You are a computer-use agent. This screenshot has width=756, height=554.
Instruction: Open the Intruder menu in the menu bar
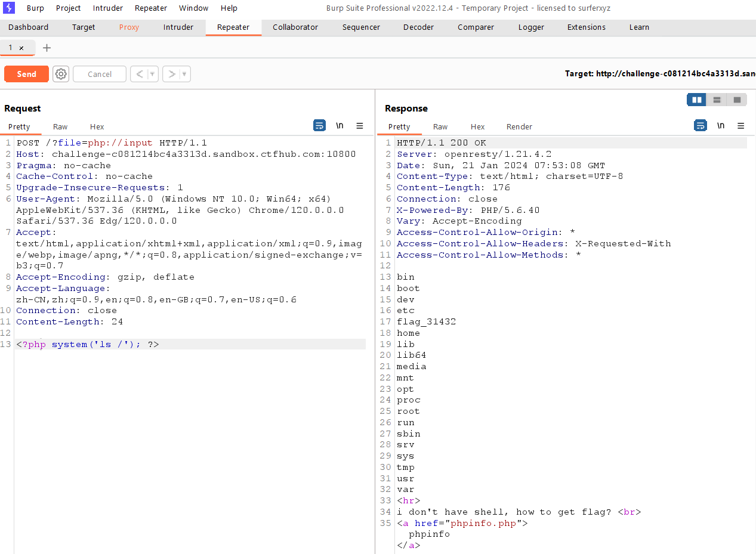[x=108, y=8]
